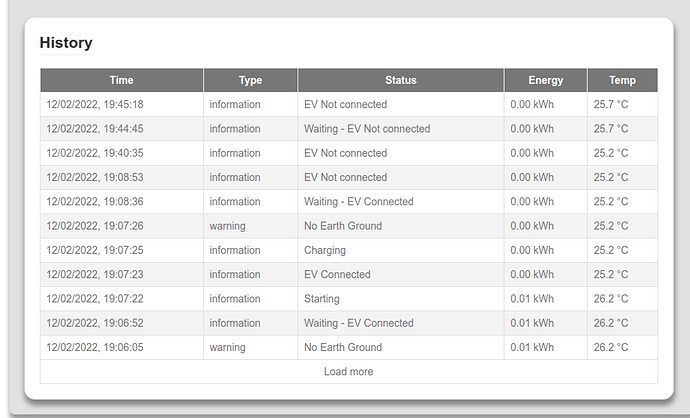Select the 19:07:26 No Earth Ground warning
This screenshot has height=418, width=690.
pos(343,226)
